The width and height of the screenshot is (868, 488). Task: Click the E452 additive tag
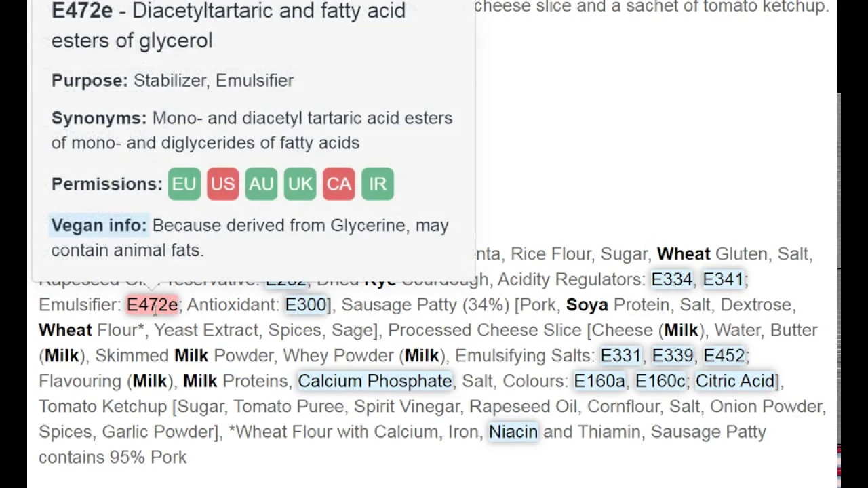(x=724, y=356)
